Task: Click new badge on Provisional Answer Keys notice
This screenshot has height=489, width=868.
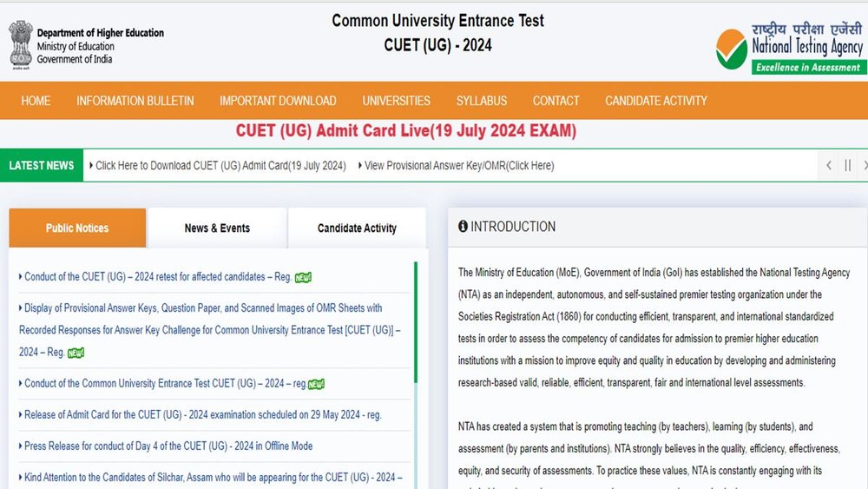Action: [x=76, y=353]
